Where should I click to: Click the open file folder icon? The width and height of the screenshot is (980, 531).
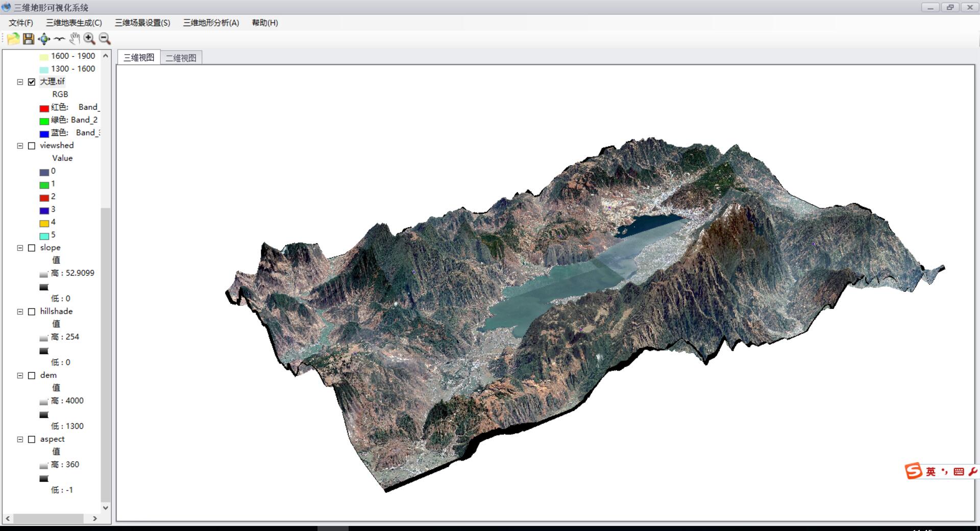tap(13, 39)
